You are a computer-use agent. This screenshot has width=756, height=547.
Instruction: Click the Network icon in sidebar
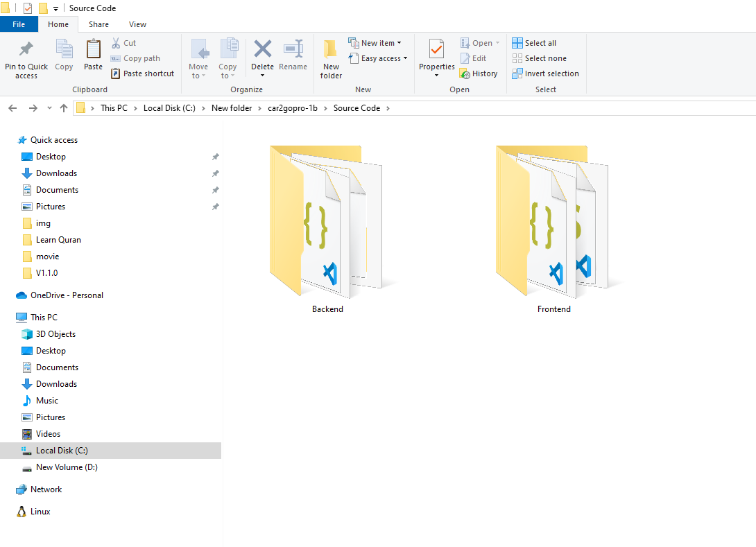pyautogui.click(x=22, y=489)
